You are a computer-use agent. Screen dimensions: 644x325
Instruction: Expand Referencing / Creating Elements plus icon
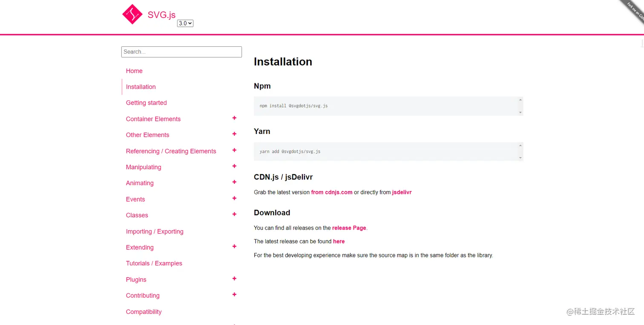pyautogui.click(x=234, y=150)
